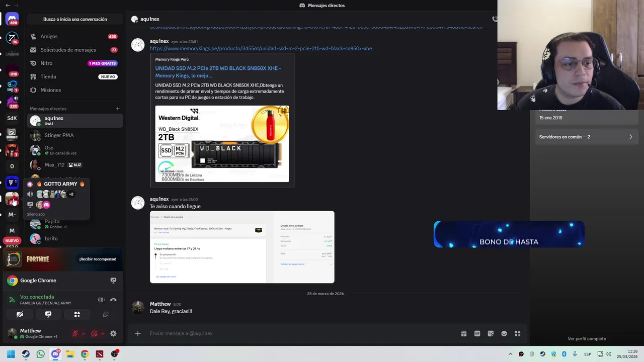
Task: Stop streaming Google Chrome screen icon
Action: pos(113,281)
